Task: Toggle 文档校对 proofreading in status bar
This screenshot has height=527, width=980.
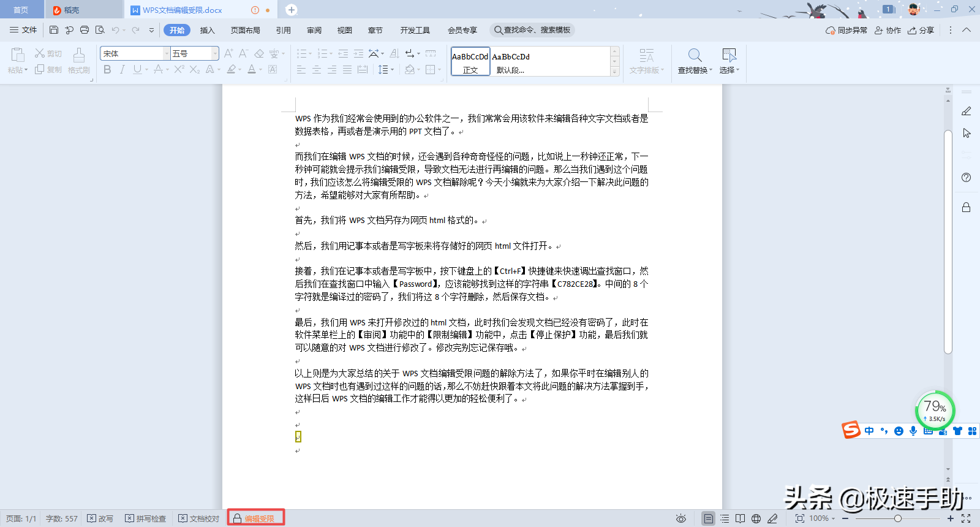Action: (199, 518)
